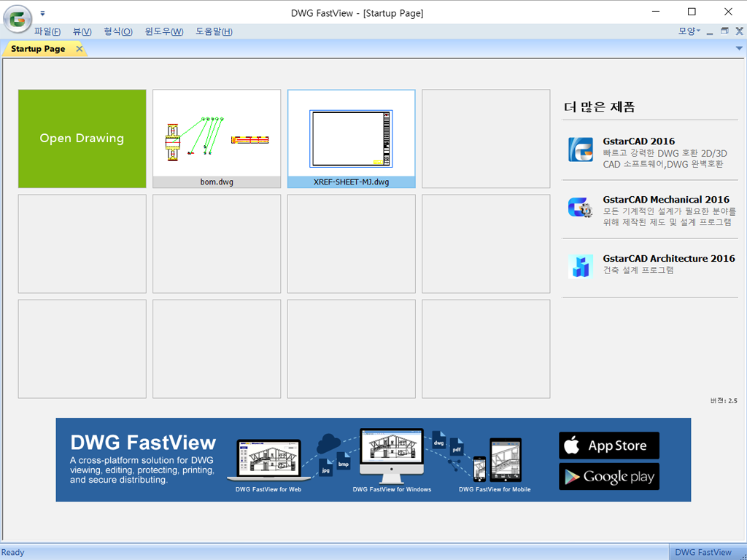This screenshot has height=560, width=747.
Task: Restore the inner document window
Action: click(724, 31)
